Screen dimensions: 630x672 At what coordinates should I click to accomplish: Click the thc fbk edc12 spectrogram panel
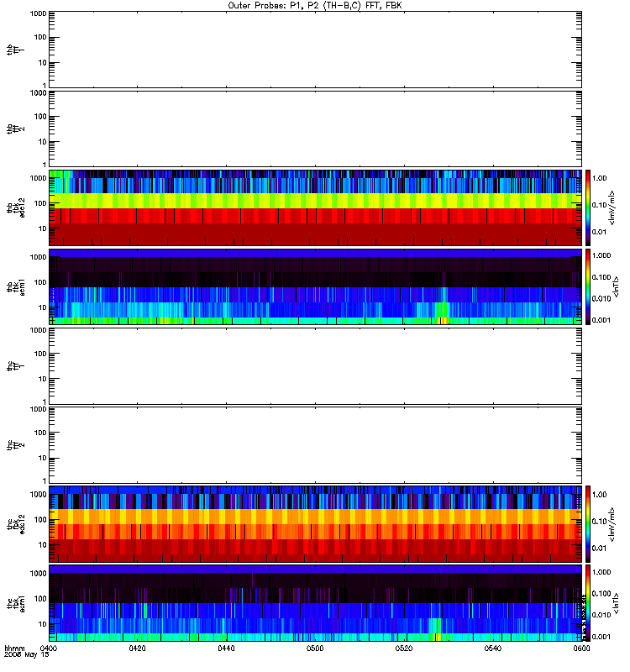[x=315, y=523]
